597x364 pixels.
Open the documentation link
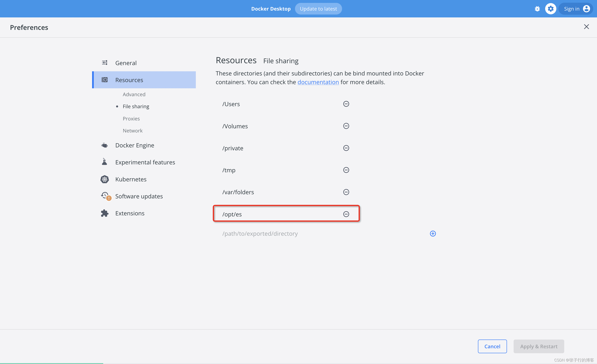tap(318, 82)
